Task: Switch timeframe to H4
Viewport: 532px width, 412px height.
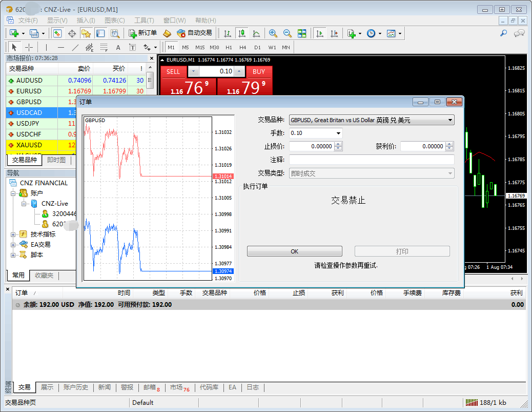Action: click(242, 47)
